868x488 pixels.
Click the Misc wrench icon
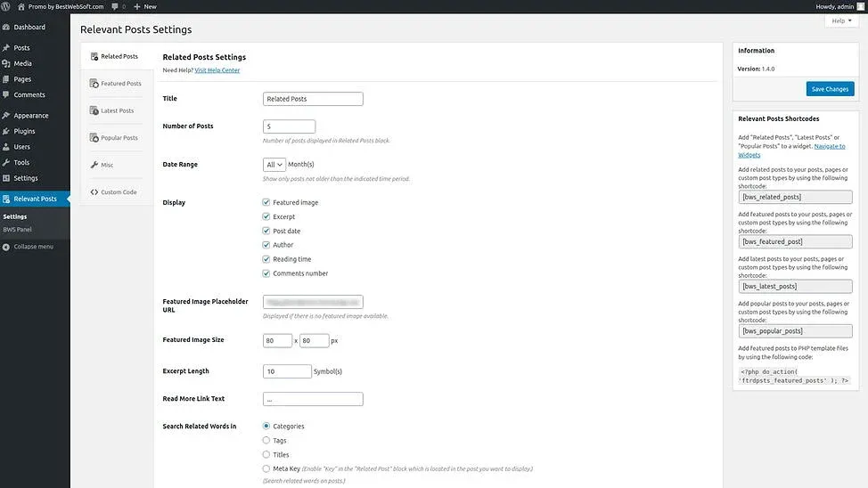tap(94, 165)
